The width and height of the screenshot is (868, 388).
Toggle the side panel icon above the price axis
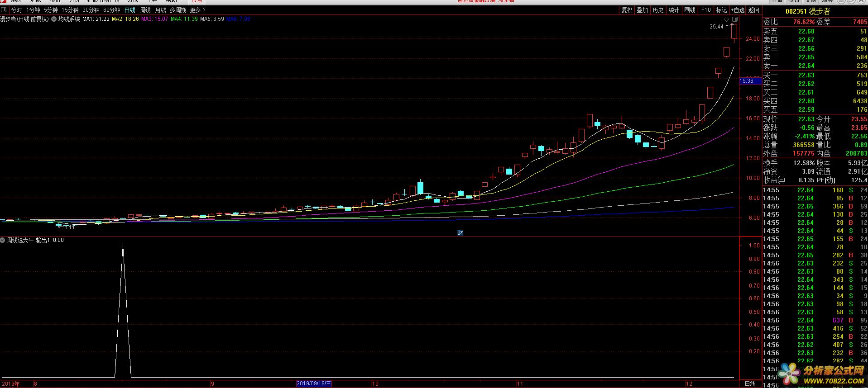point(735,19)
